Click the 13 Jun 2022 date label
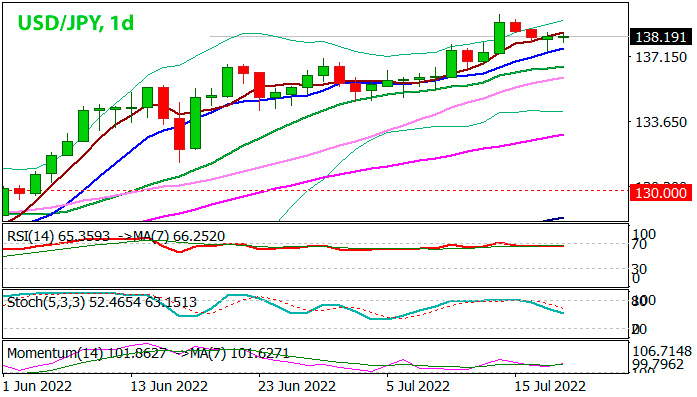The image size is (697, 397). point(169,386)
